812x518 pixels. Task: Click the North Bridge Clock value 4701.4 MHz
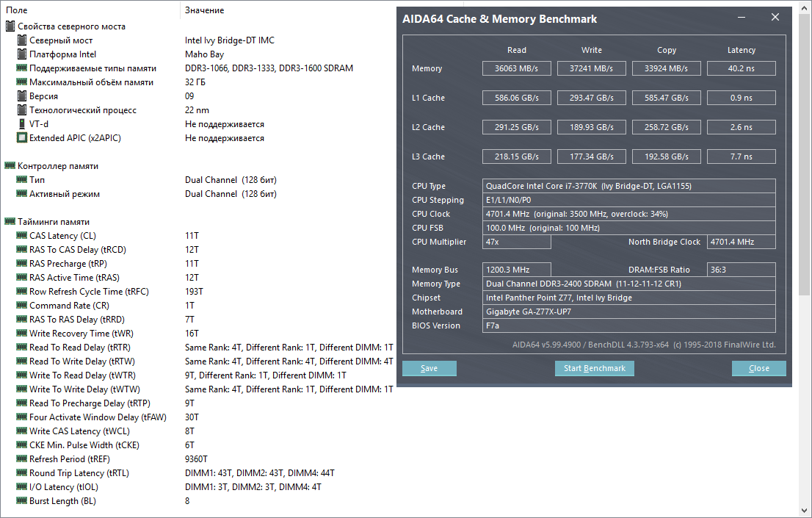coord(742,242)
